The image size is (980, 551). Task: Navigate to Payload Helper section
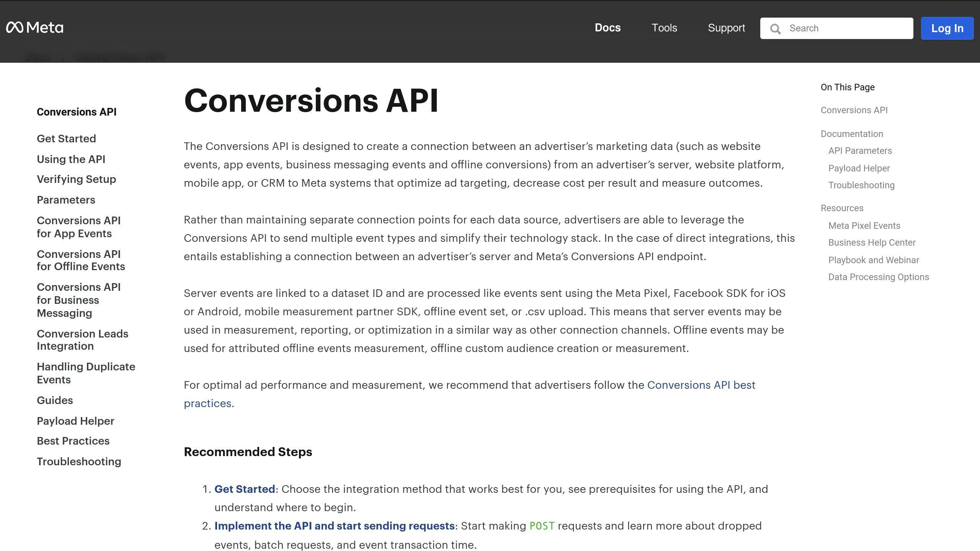pyautogui.click(x=75, y=421)
